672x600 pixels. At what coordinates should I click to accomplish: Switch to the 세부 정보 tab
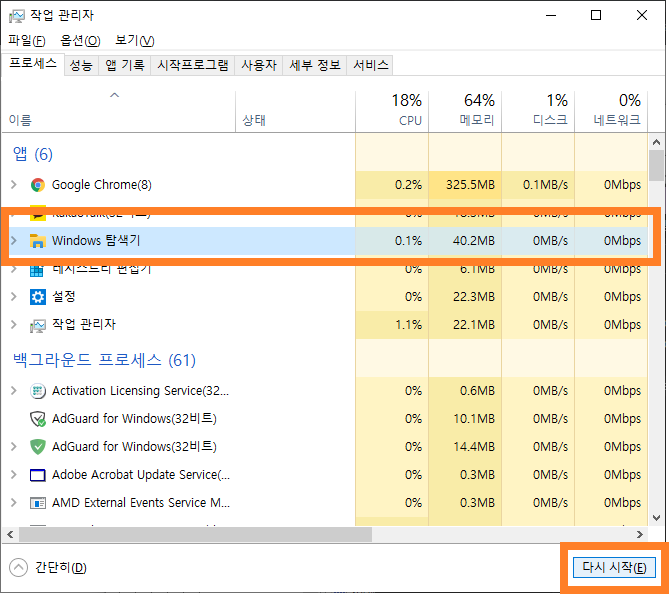(x=315, y=65)
